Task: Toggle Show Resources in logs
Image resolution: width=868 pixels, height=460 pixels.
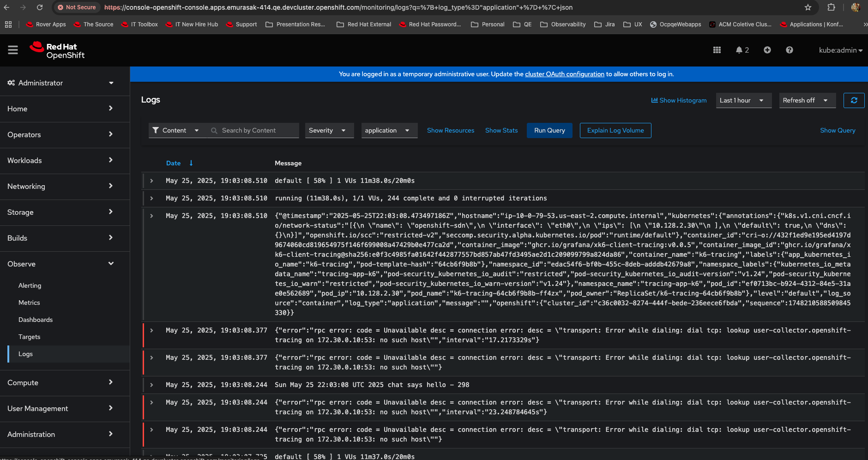Action: click(x=450, y=130)
